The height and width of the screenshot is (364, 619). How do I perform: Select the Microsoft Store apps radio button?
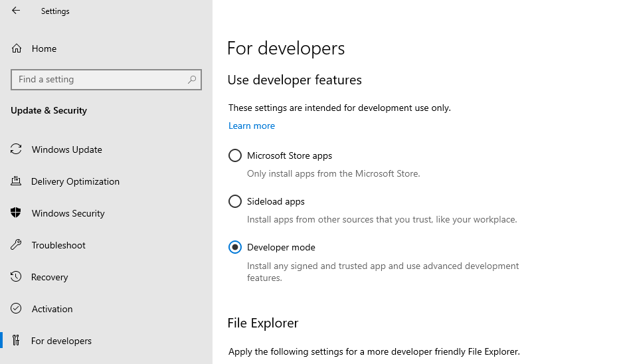(235, 155)
